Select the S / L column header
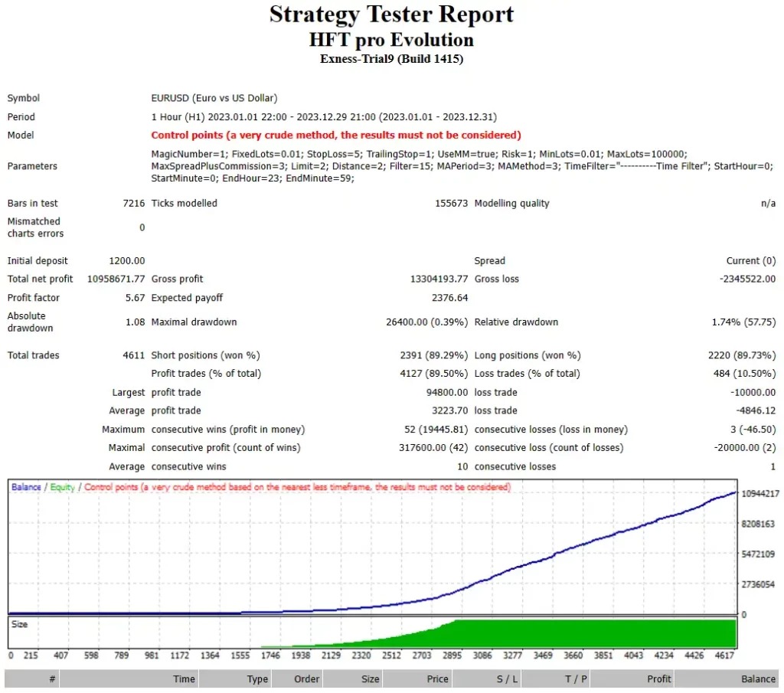The width and height of the screenshot is (784, 693). click(x=505, y=678)
